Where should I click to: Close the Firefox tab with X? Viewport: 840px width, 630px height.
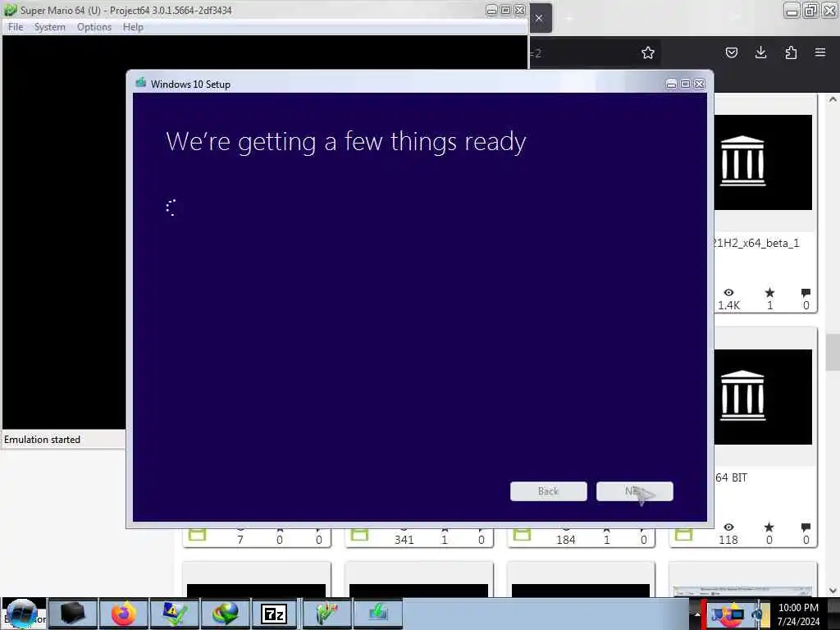539,18
